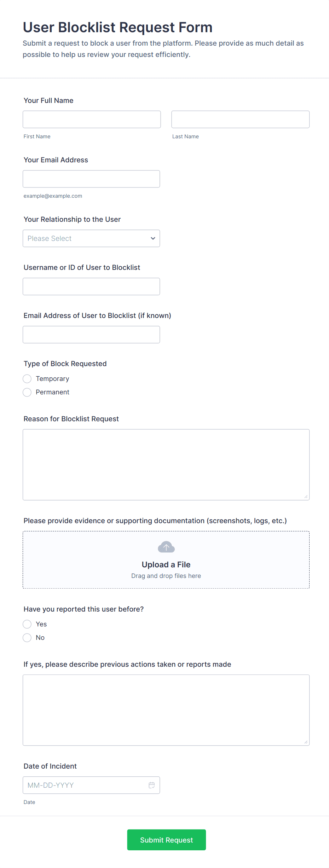Focus the First Name input
Viewport: 329px width, 868px height.
click(92, 120)
